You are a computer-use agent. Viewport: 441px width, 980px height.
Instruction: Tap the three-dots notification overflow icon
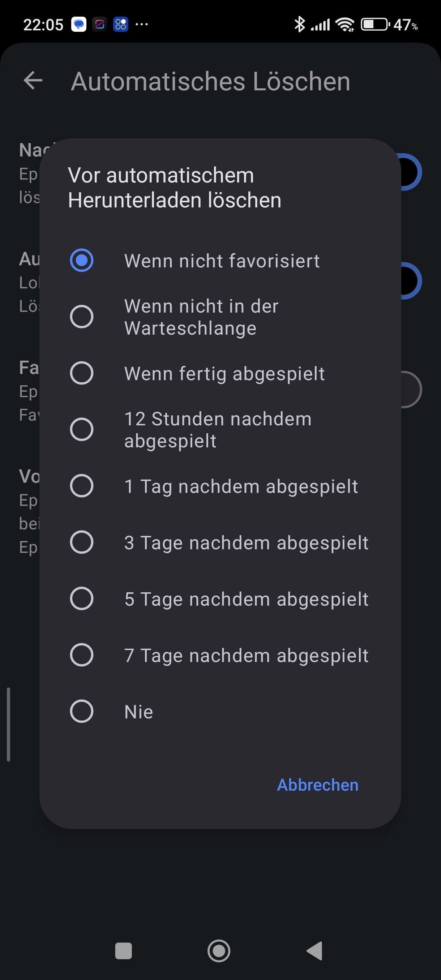pyautogui.click(x=142, y=25)
